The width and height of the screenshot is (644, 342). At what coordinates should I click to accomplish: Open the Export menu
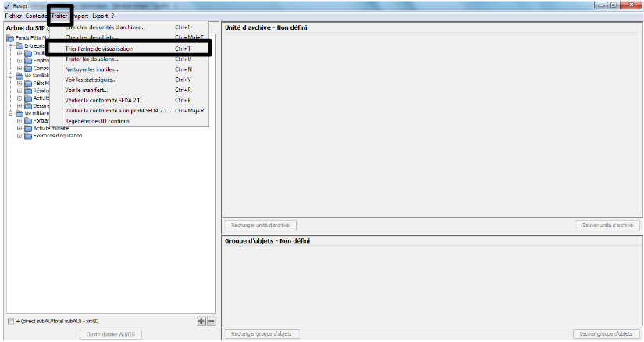[100, 16]
